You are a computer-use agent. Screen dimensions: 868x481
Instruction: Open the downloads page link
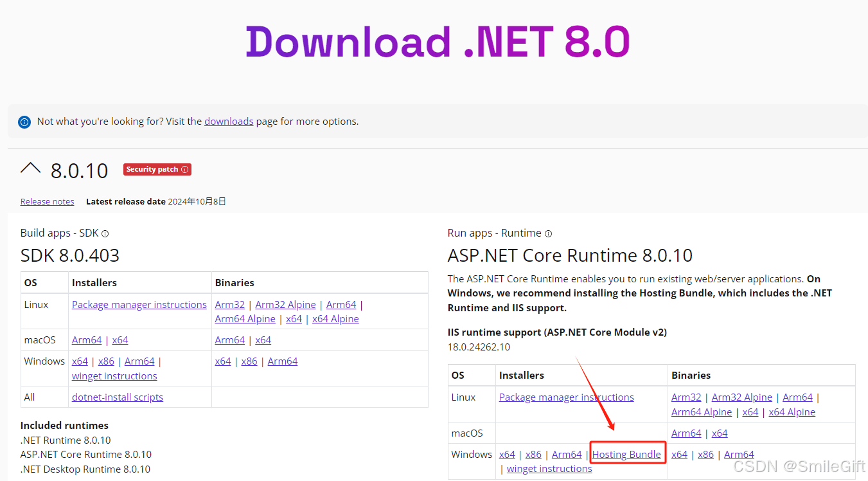point(229,121)
